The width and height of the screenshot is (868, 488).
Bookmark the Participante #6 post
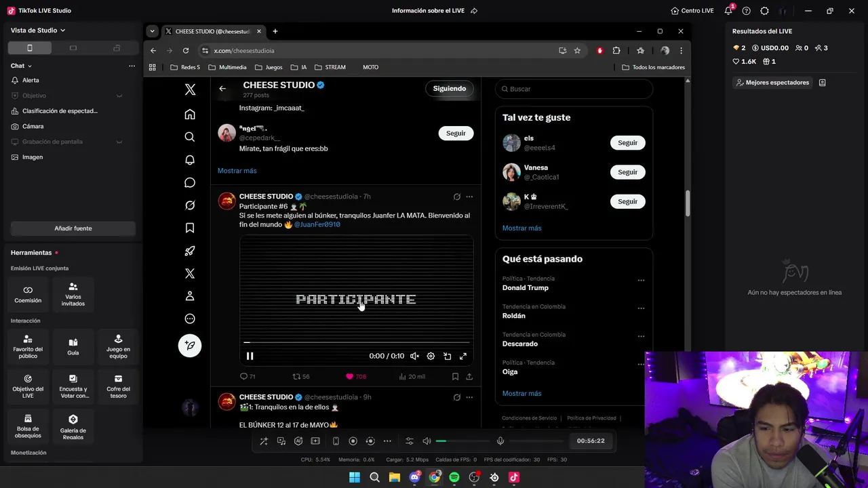click(x=455, y=376)
